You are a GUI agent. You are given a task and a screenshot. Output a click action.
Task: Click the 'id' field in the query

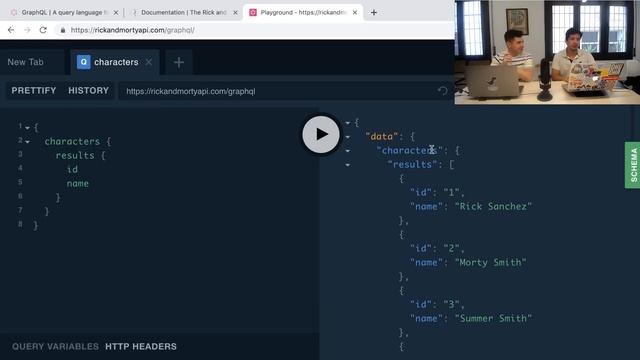click(x=72, y=169)
